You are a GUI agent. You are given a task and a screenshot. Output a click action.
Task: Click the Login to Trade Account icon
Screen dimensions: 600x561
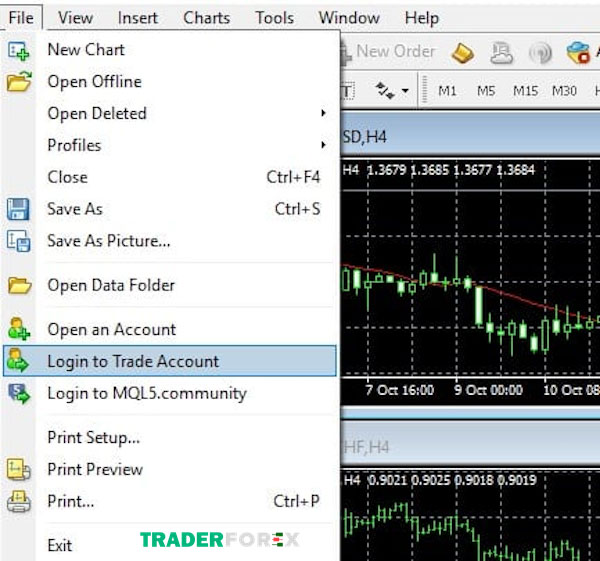[18, 360]
